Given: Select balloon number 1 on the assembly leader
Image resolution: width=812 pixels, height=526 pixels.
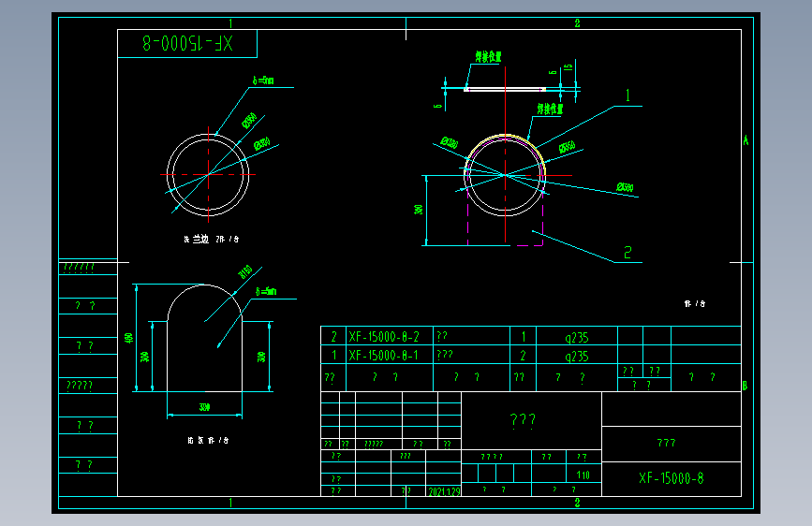Looking at the screenshot, I should click(627, 95).
